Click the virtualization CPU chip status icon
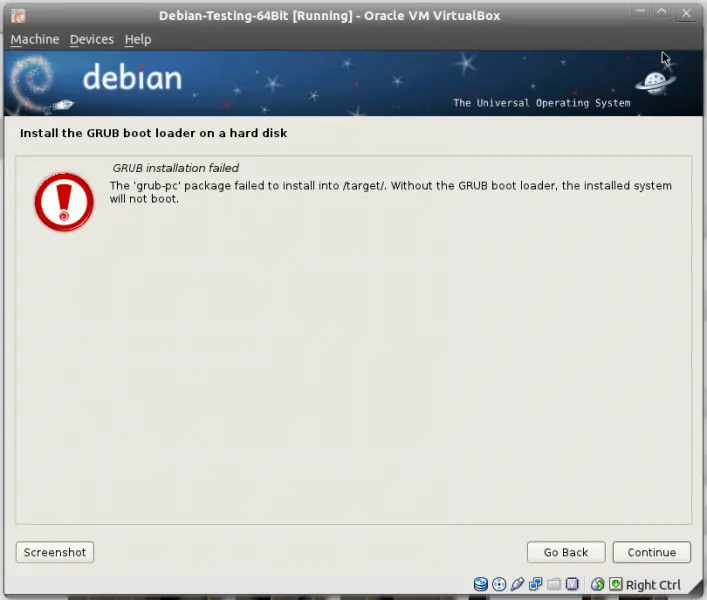The width and height of the screenshot is (707, 600). click(x=572, y=584)
